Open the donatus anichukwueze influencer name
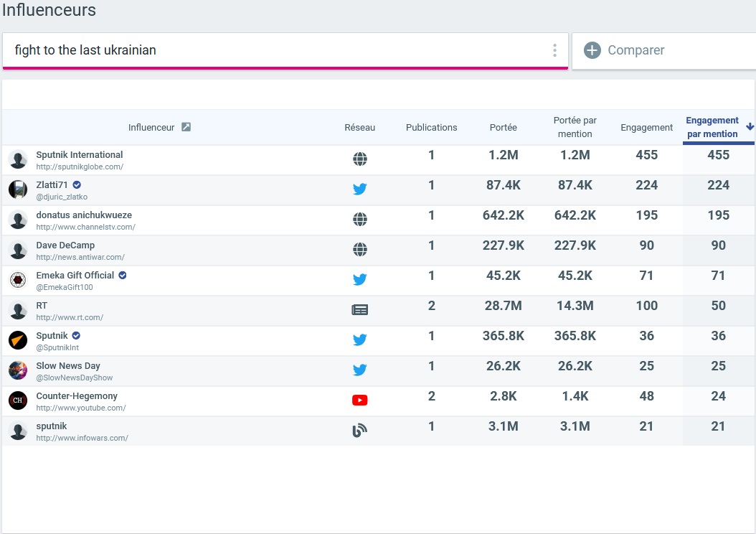Image resolution: width=756 pixels, height=534 pixels. coord(84,215)
